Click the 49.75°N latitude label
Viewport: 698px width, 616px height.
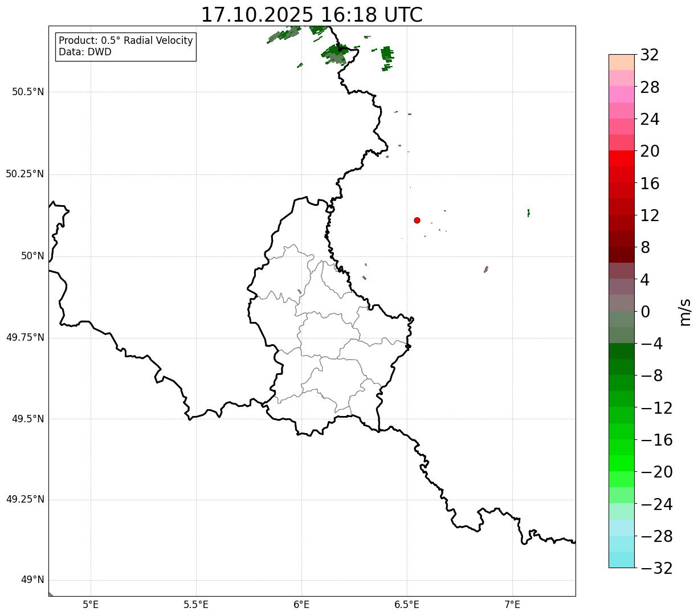pos(25,337)
